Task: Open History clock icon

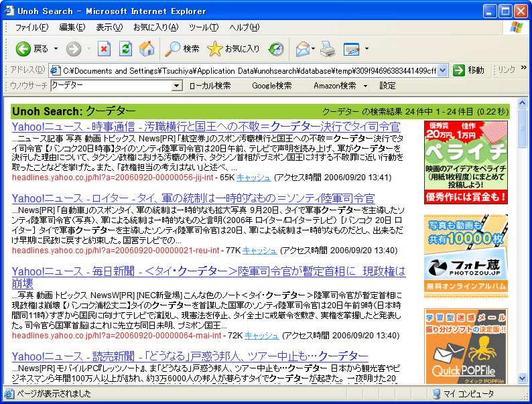Action: tap(276, 49)
